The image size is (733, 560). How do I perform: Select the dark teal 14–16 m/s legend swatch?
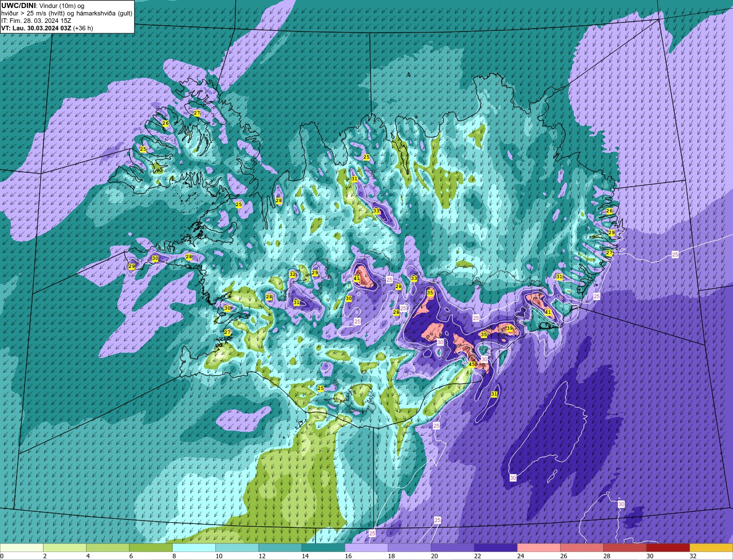tap(323, 547)
